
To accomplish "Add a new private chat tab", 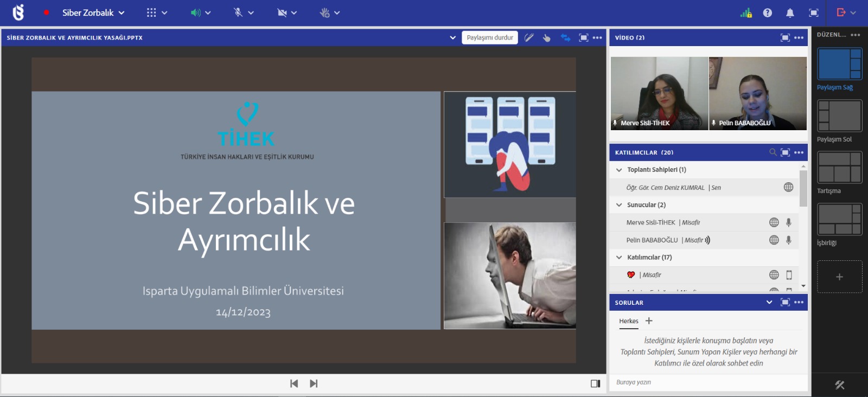I will click(x=649, y=321).
